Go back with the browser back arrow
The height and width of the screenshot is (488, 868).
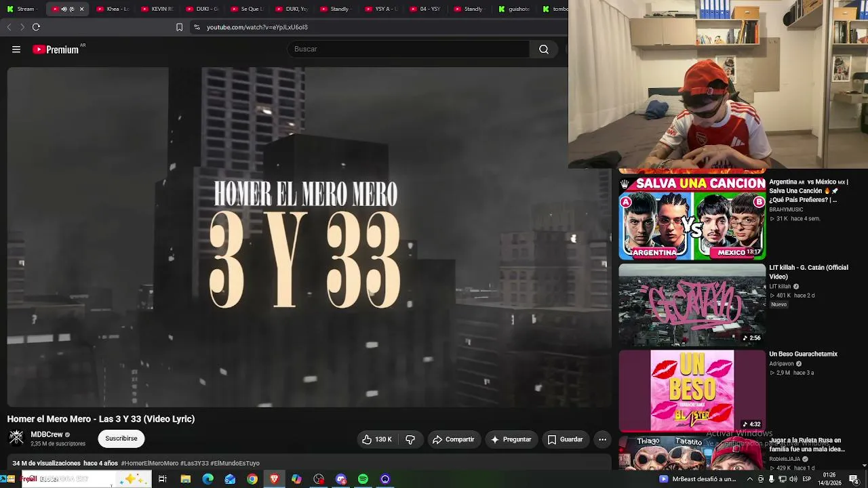pyautogui.click(x=9, y=27)
